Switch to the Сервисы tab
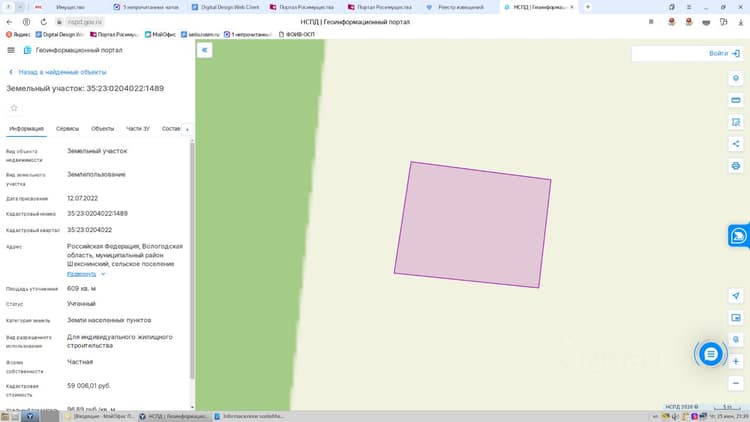The width and height of the screenshot is (750, 422). click(x=67, y=129)
